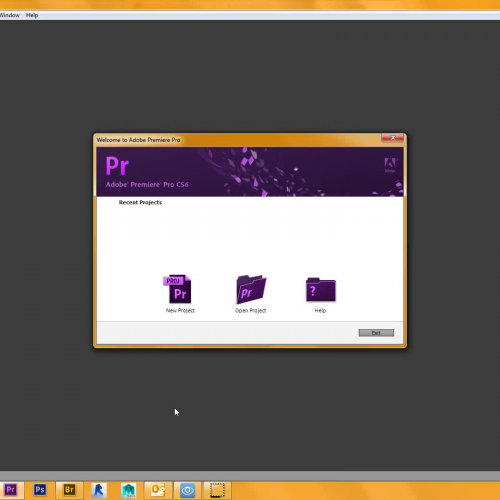Open the Help menu in menu bar

tap(32, 15)
